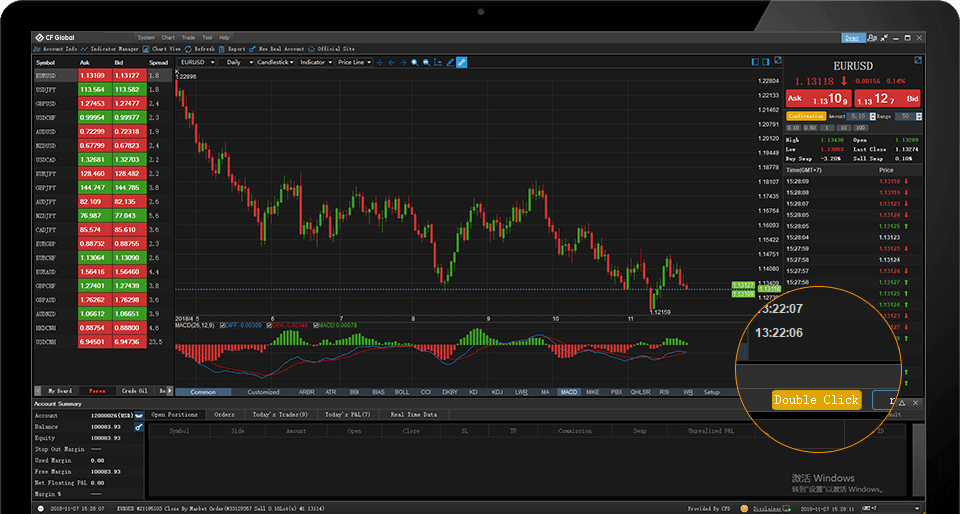
Task: Toggle the Demo account mode button
Action: pyautogui.click(x=853, y=37)
